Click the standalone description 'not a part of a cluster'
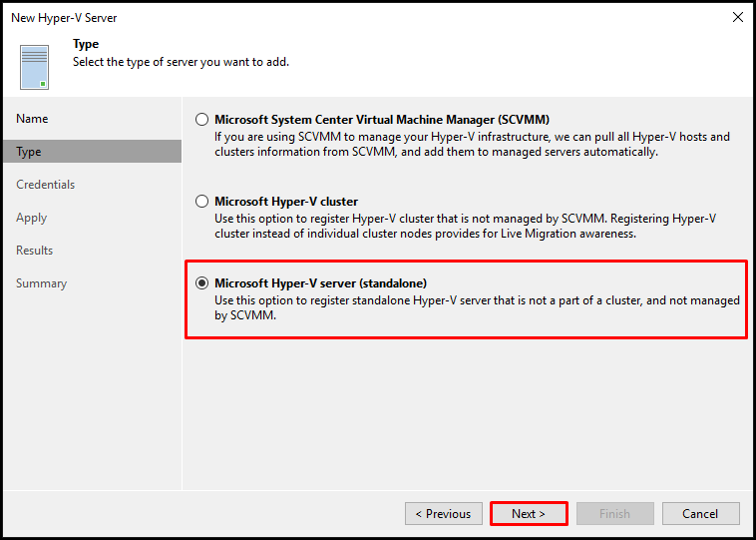 (477, 308)
